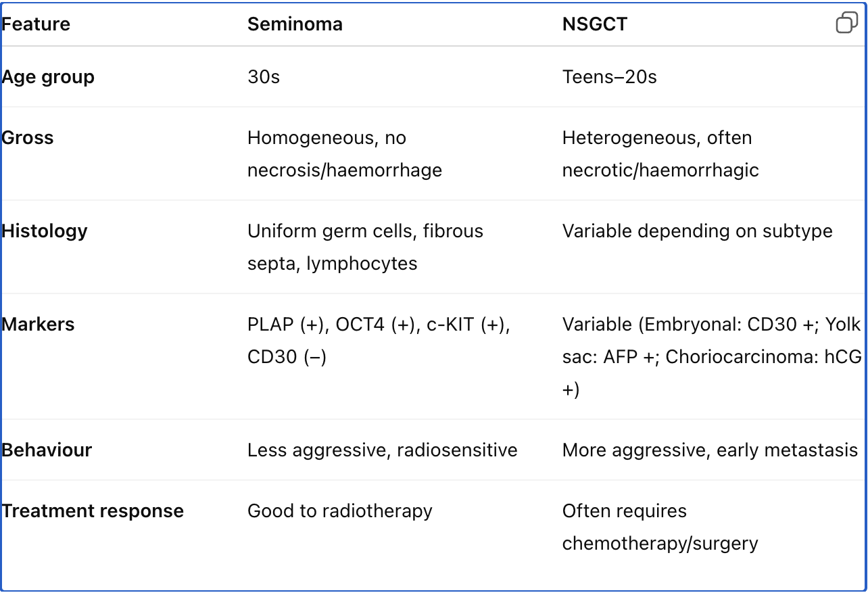Click the Teens–20s cell
The height and width of the screenshot is (595, 868).
click(609, 76)
